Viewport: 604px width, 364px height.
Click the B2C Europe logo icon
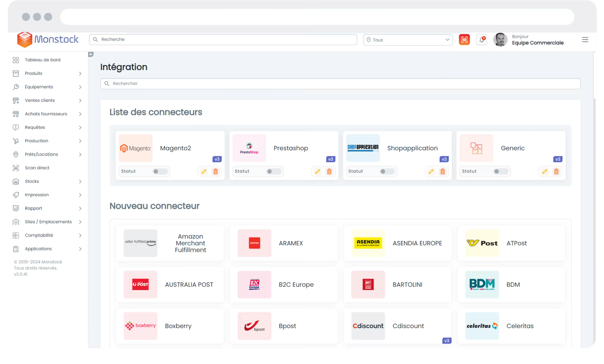[x=254, y=285]
